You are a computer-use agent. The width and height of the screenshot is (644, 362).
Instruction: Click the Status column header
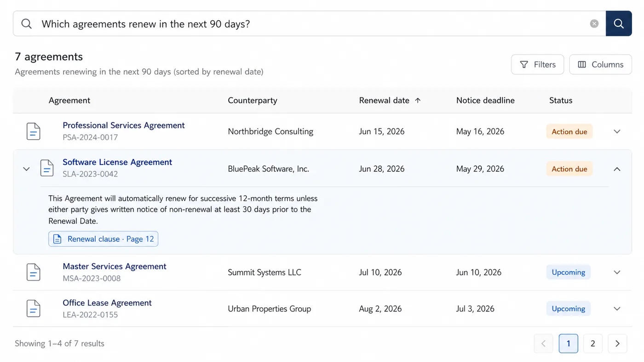click(561, 100)
